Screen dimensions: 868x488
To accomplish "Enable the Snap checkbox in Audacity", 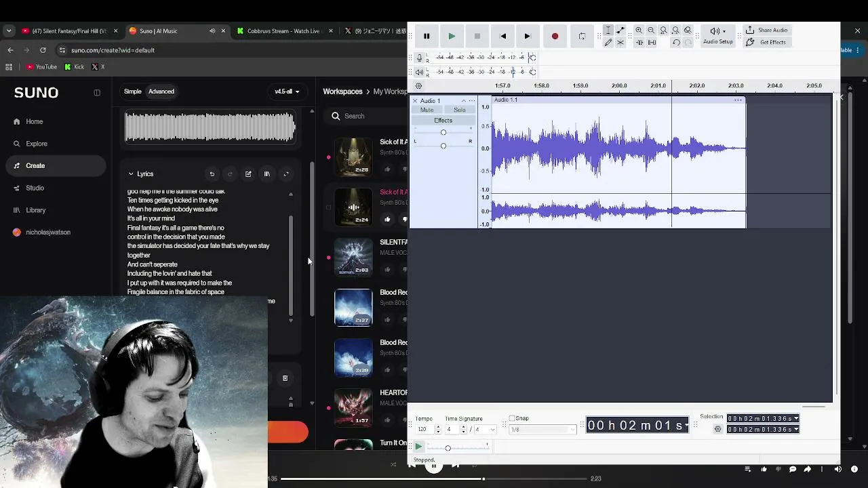I will [512, 418].
